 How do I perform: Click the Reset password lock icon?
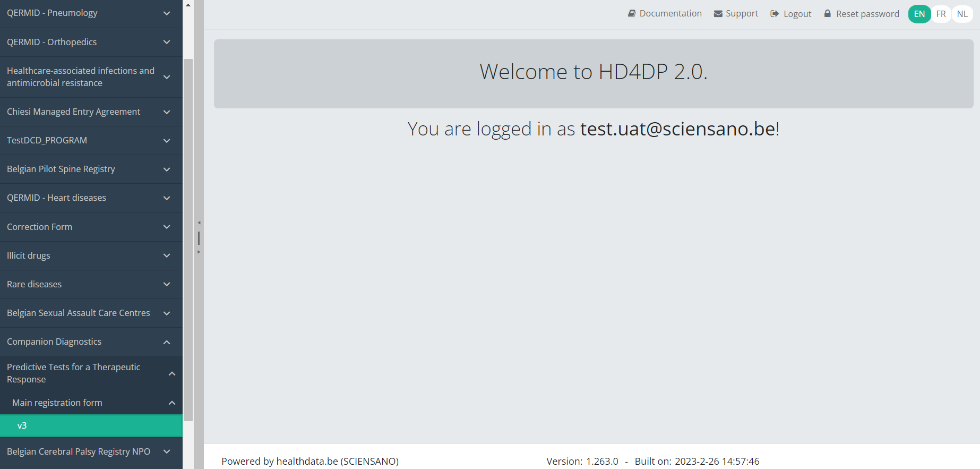(x=827, y=14)
